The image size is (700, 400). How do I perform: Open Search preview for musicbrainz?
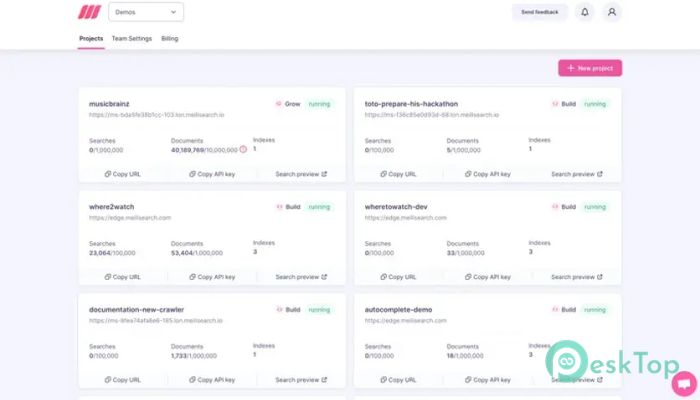[301, 174]
